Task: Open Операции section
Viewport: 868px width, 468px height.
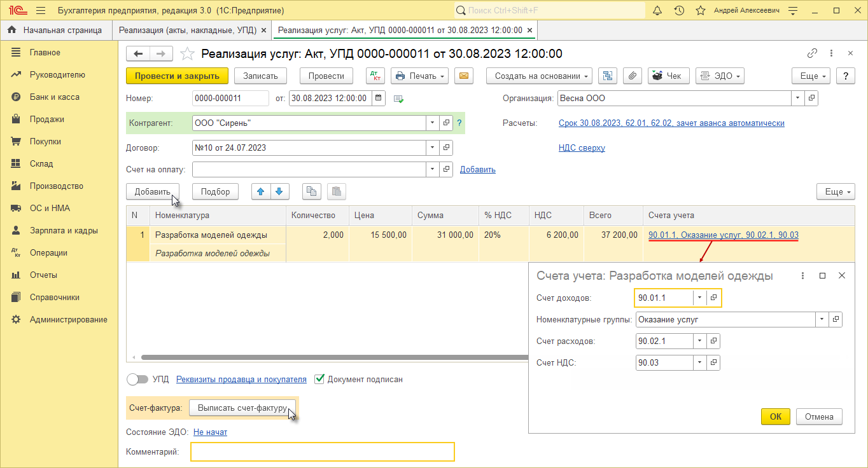Action: (48, 252)
